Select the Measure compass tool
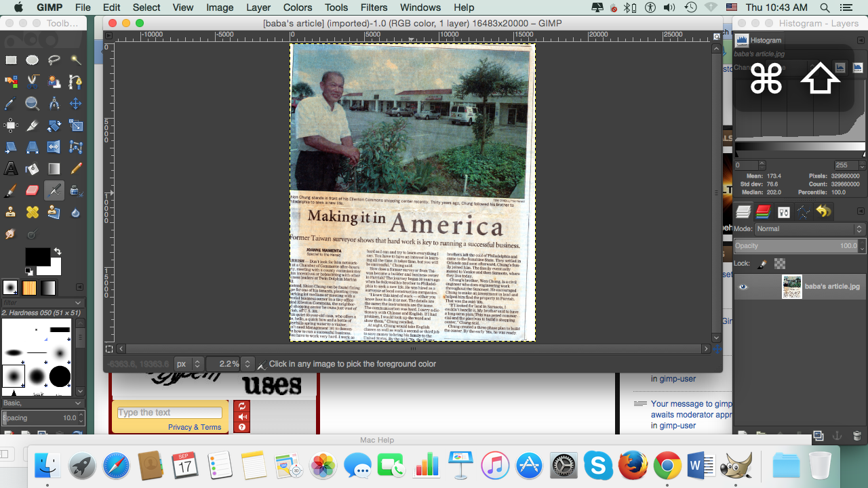868x488 pixels. click(x=54, y=104)
